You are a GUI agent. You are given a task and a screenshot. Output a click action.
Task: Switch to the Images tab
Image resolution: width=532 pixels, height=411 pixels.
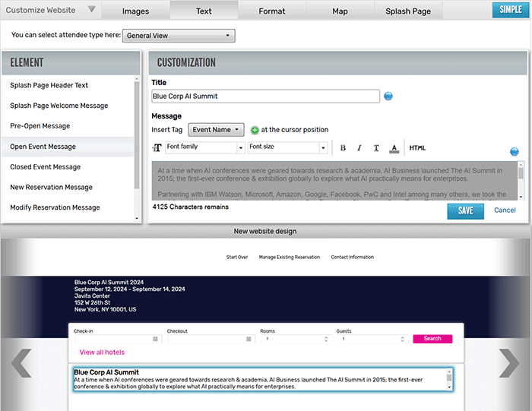[136, 11]
